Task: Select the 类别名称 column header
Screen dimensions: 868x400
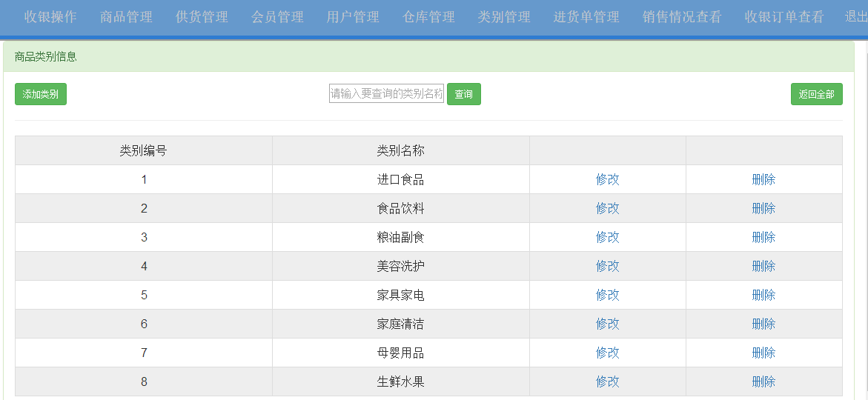Action: point(401,150)
